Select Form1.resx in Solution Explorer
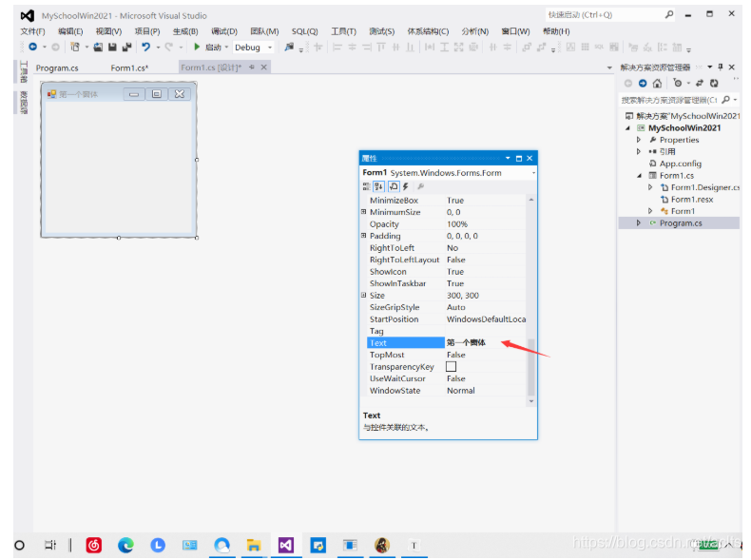Screen dimensions: 751x560 pos(692,200)
